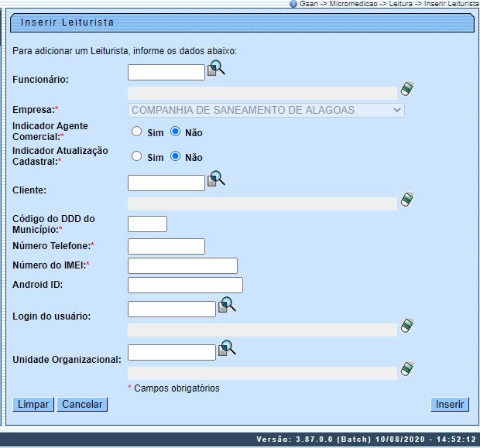Click the Cliente grey description field

coord(262,203)
